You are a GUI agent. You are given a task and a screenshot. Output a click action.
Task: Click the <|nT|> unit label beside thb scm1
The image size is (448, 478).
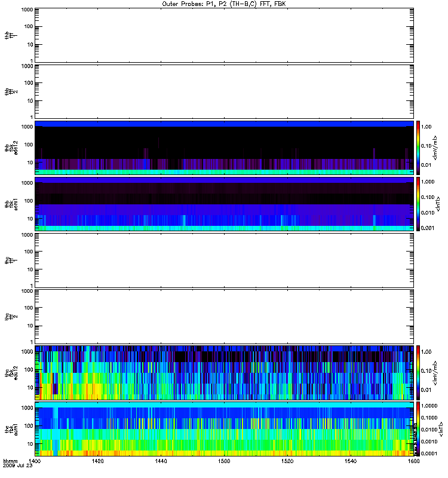[x=438, y=204]
